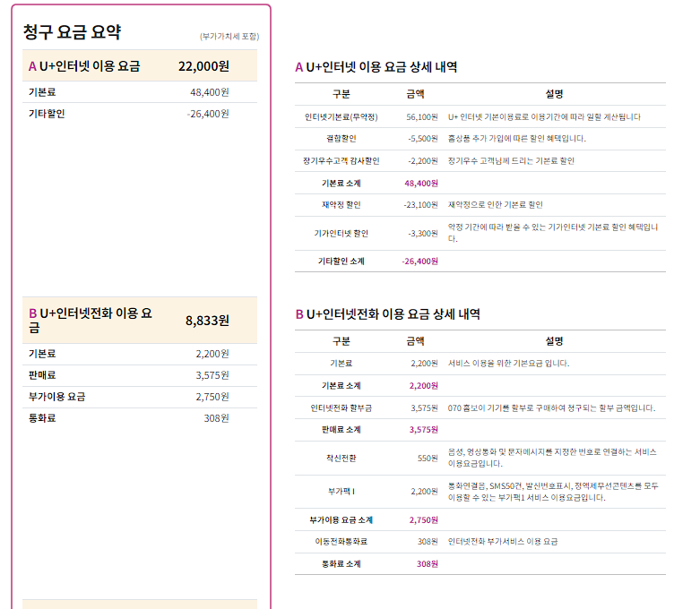Click the 인터넷전화 할부금 row
700x609 pixels.
(480, 407)
